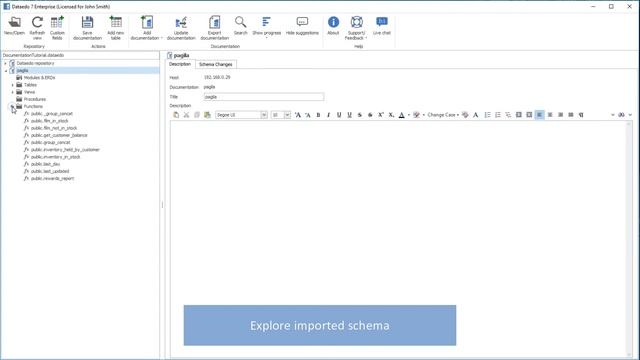Click the New/Open repository icon
This screenshot has height=360, width=640.
coord(14,23)
